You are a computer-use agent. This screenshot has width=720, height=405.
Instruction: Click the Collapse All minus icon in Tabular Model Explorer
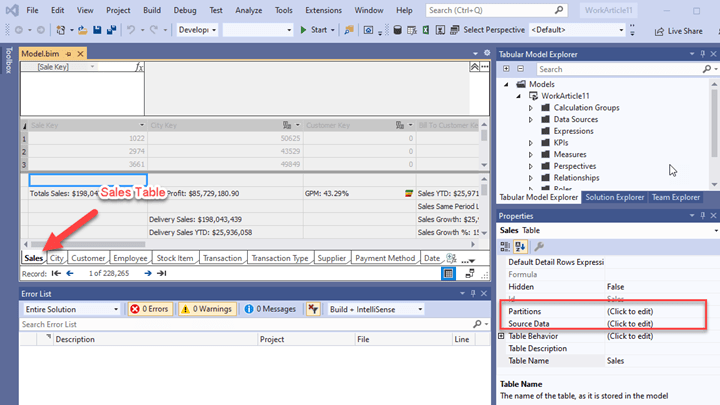[520, 69]
